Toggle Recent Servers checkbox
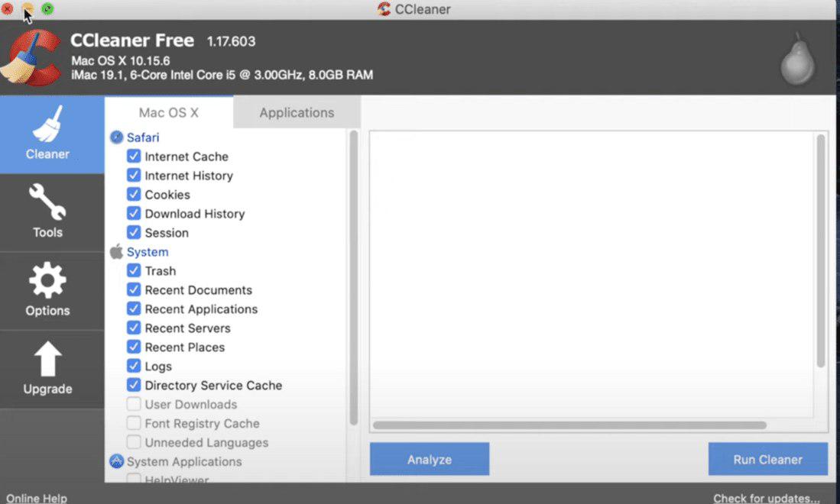Viewport: 840px width, 504px height. (x=134, y=328)
